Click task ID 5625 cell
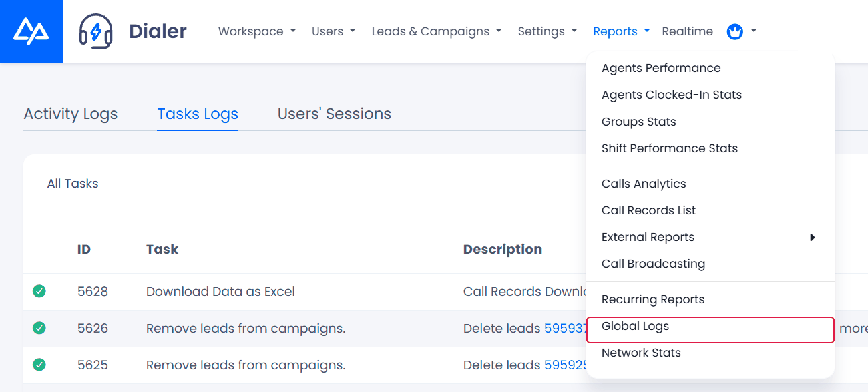The image size is (868, 392). (x=93, y=365)
